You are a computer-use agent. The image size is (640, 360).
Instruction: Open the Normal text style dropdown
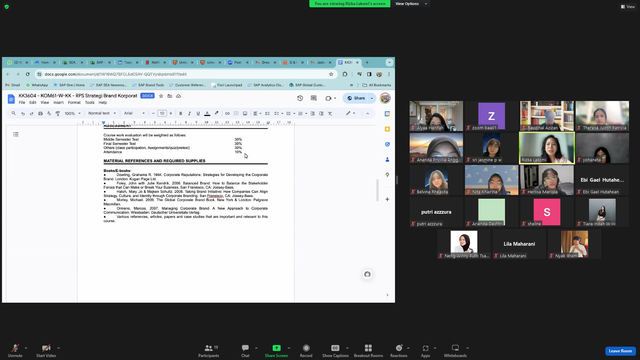102,113
